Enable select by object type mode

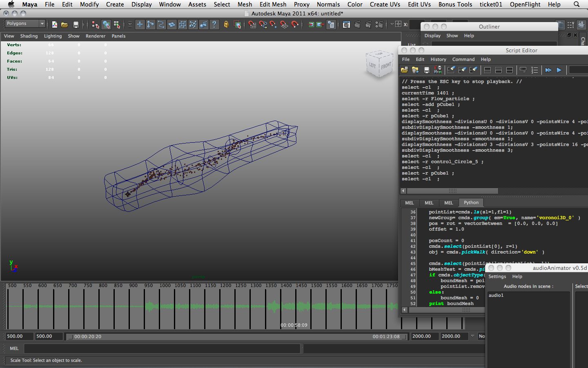[x=106, y=25]
